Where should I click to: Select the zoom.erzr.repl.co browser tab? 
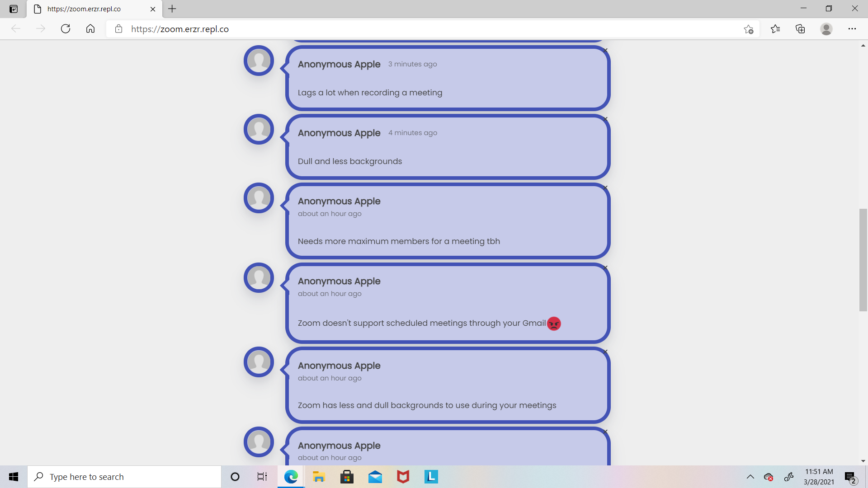[84, 9]
